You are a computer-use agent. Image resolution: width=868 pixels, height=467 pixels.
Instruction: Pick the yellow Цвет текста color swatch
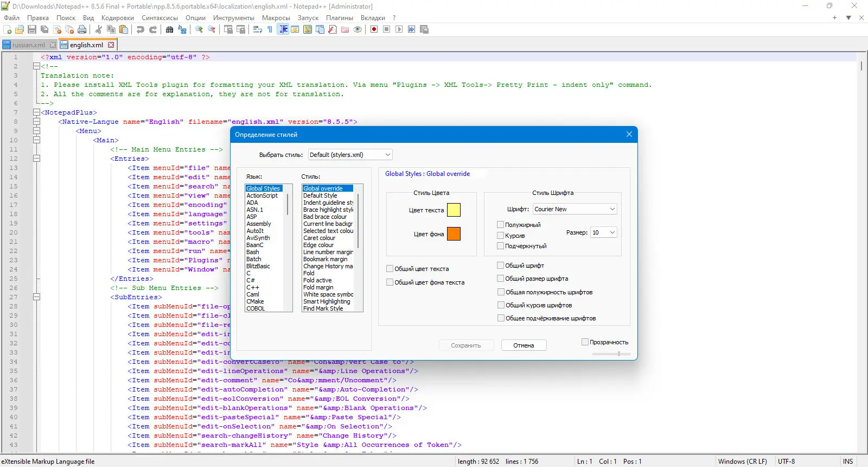[x=454, y=210]
